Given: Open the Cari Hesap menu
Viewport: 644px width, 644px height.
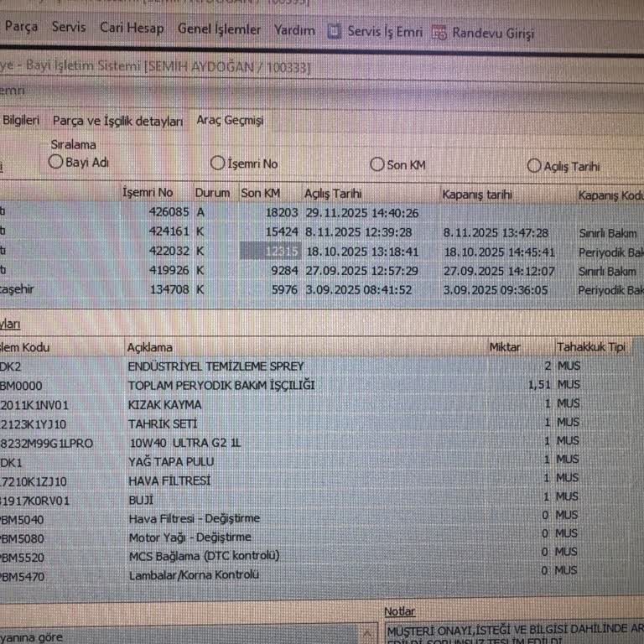Looking at the screenshot, I should point(132,28).
